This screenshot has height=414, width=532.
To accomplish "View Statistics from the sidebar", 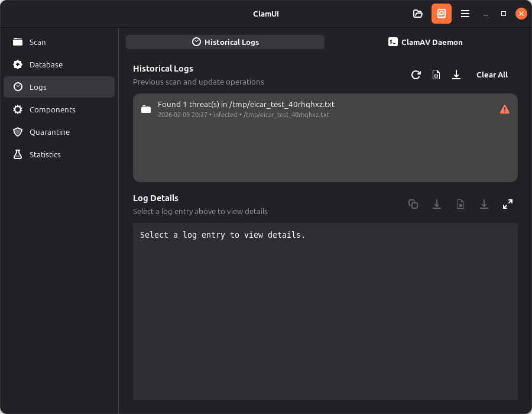I will [x=45, y=154].
